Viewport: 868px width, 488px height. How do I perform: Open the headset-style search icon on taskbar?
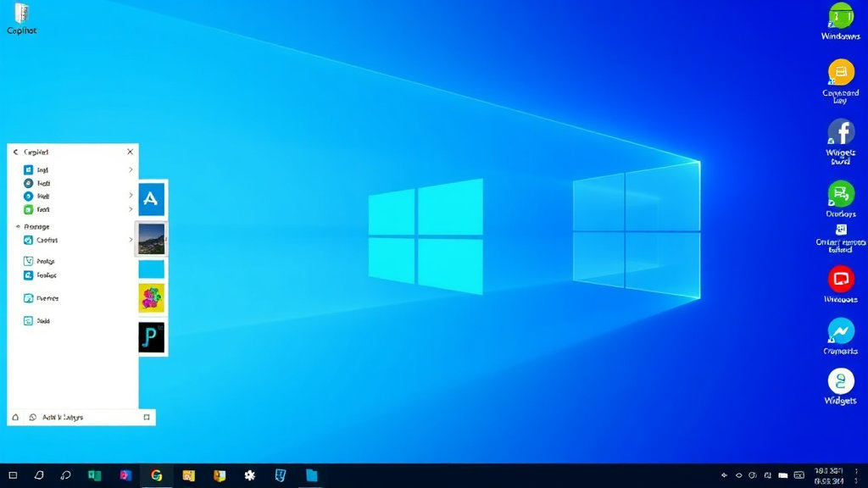pos(65,475)
